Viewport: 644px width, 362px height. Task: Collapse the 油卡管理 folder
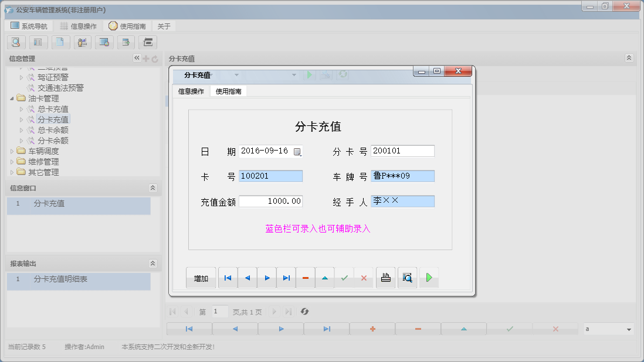pos(13,98)
